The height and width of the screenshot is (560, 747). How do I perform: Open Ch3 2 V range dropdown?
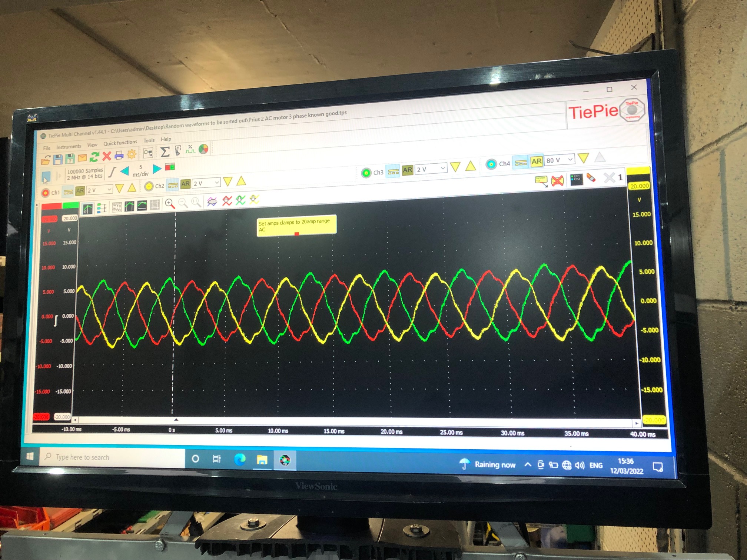[x=431, y=169]
